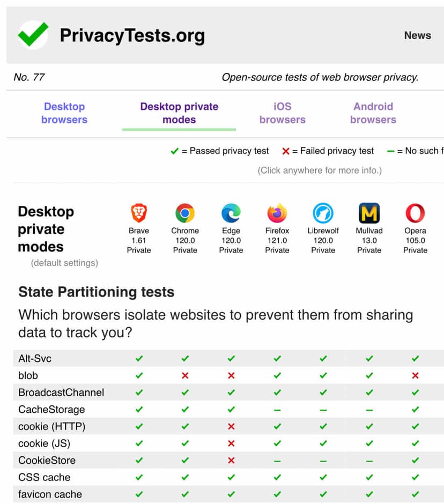This screenshot has height=504, width=444.
Task: Click the Edge browser icon
Action: pyautogui.click(x=231, y=213)
